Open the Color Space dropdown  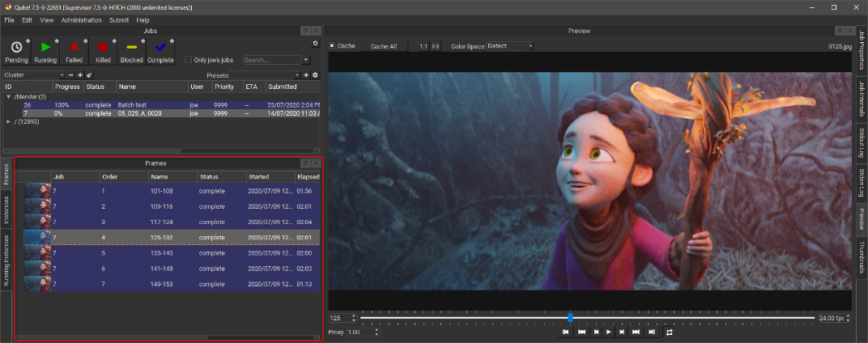tap(510, 46)
